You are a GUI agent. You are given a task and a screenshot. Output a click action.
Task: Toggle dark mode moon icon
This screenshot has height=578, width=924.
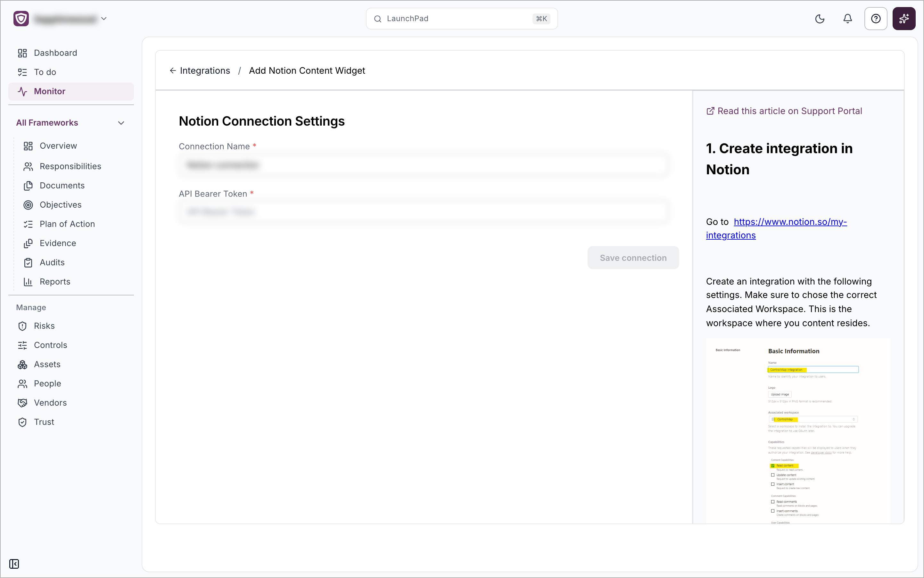click(x=820, y=19)
